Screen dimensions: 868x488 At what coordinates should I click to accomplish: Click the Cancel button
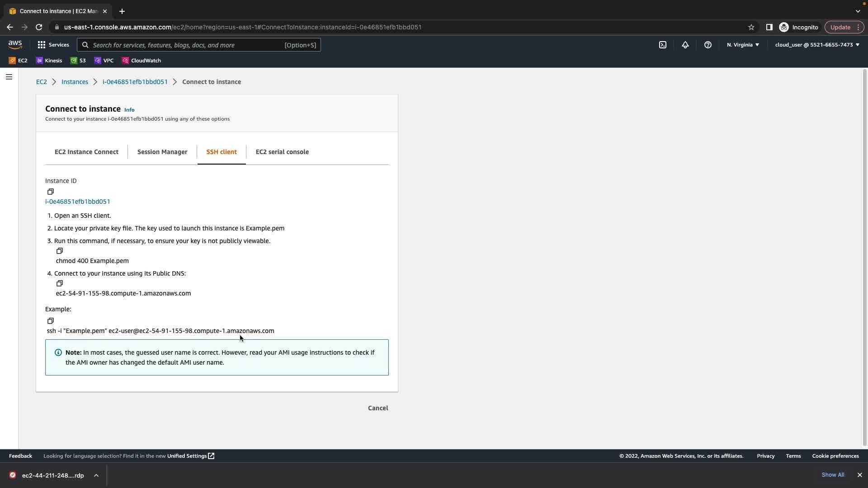[377, 408]
